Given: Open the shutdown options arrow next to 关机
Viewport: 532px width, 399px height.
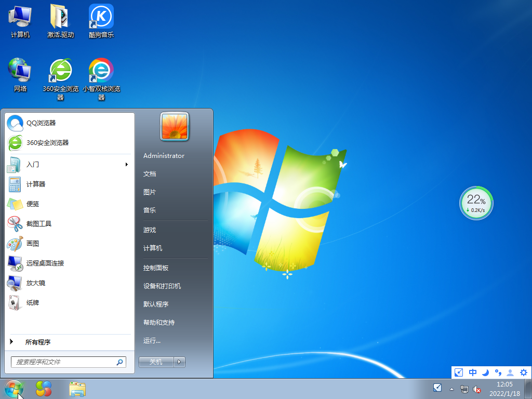Looking at the screenshot, I should click(x=179, y=362).
